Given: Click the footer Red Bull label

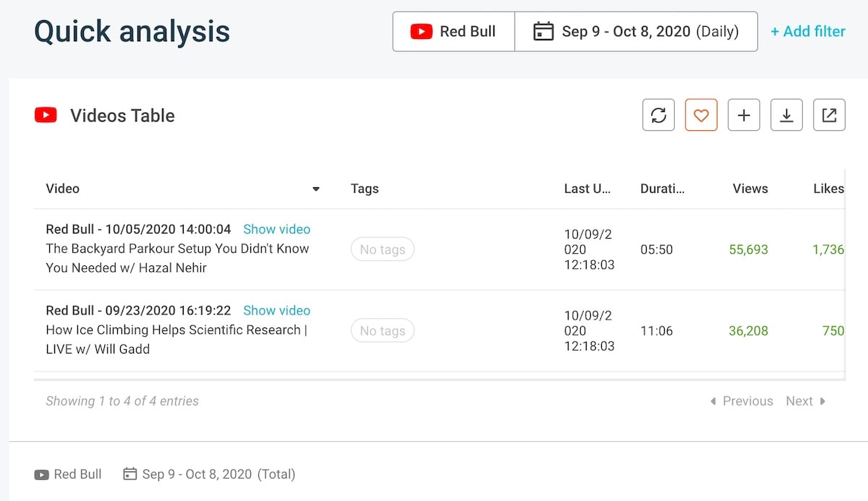Looking at the screenshot, I should tap(77, 474).
